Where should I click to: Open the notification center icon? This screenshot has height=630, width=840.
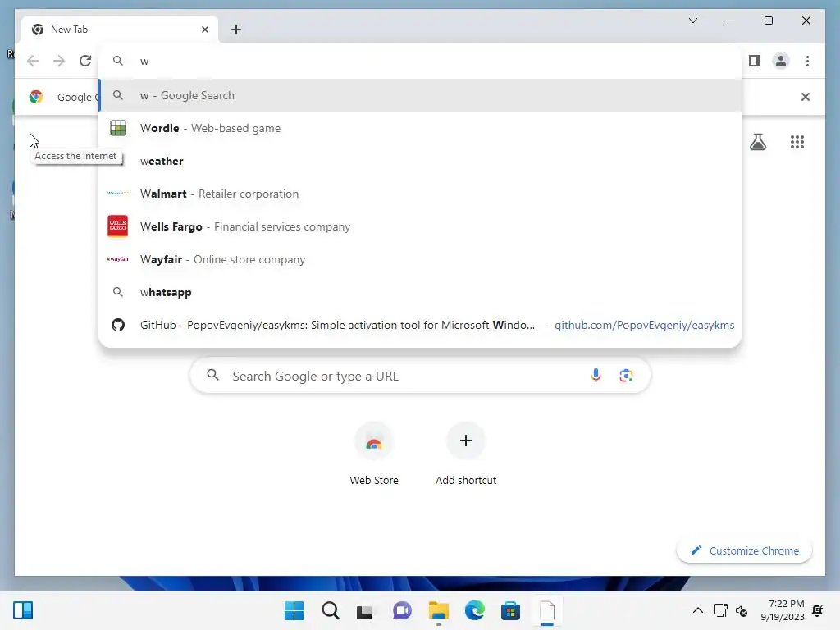[x=818, y=610]
